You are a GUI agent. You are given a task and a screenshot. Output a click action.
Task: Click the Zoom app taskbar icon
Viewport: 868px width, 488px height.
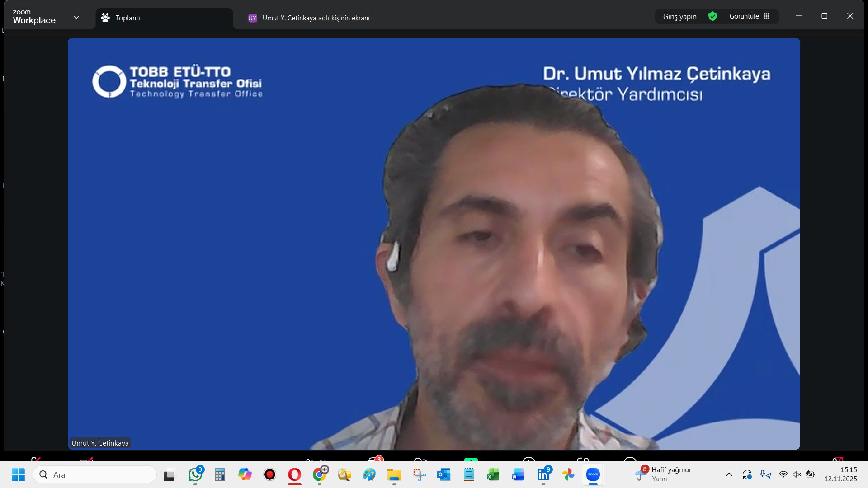pyautogui.click(x=593, y=474)
